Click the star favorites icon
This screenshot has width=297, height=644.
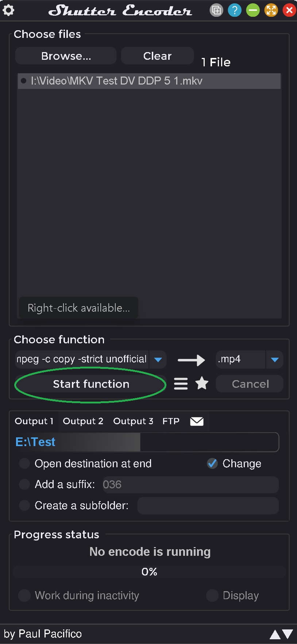click(202, 384)
